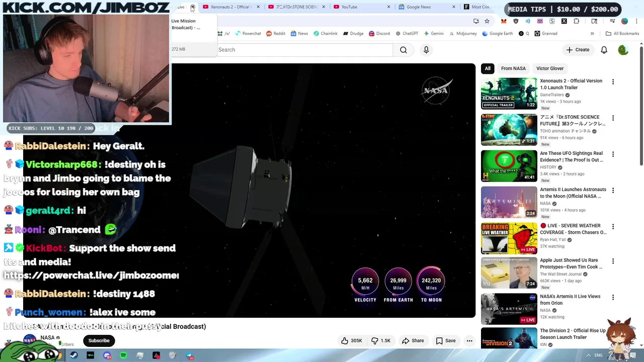Subscribe to the NASA channel
The image size is (644, 362).
[99, 340]
